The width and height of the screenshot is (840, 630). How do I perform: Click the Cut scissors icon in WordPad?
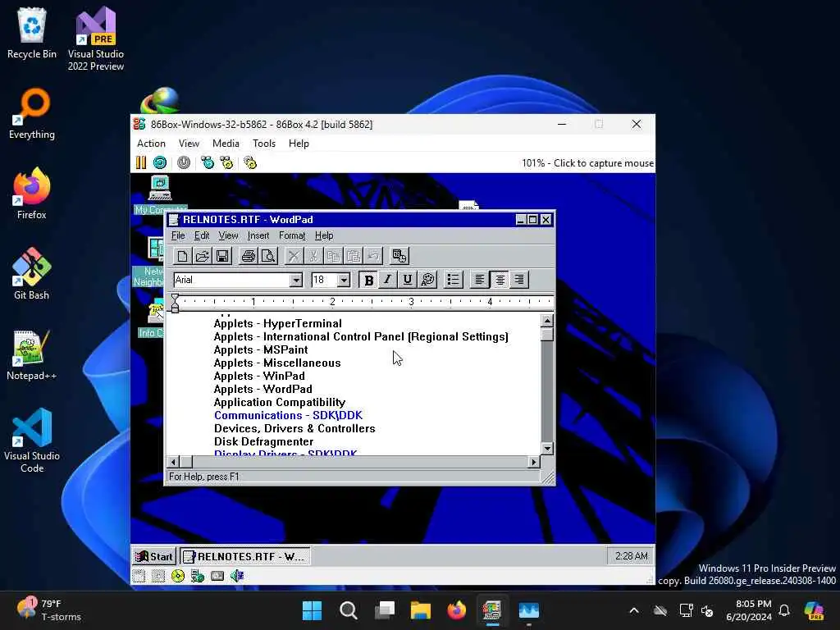pyautogui.click(x=313, y=256)
